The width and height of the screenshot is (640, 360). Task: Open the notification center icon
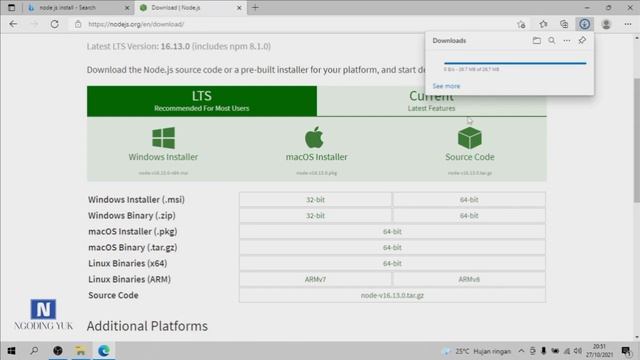coord(626,351)
